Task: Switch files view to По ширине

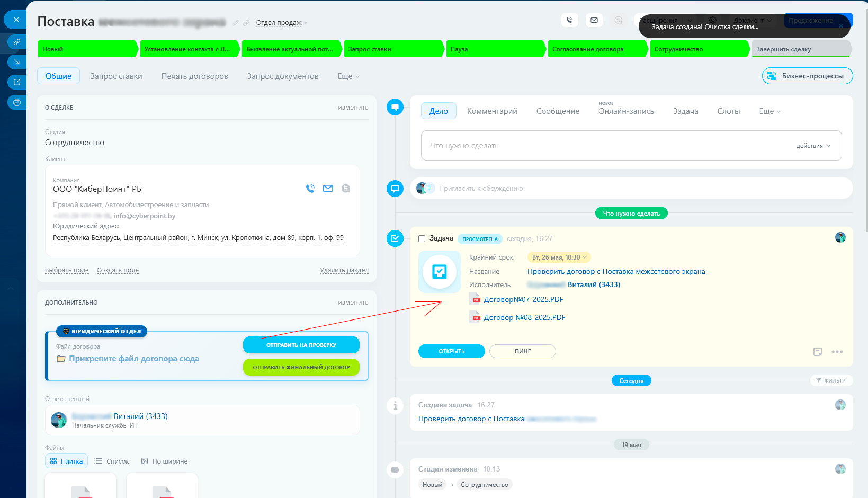Action: [x=164, y=461]
